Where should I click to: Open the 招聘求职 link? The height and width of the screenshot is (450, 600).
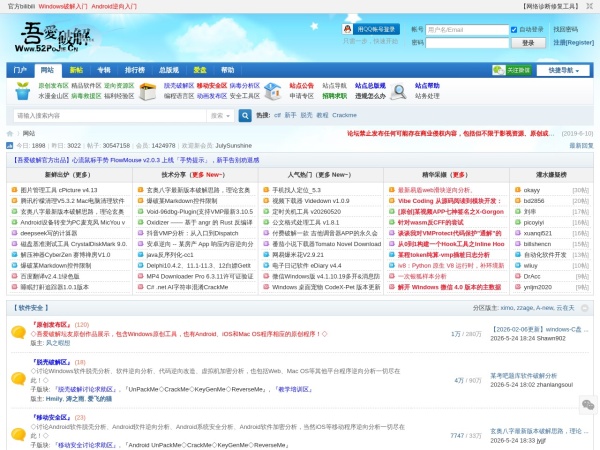point(334,96)
